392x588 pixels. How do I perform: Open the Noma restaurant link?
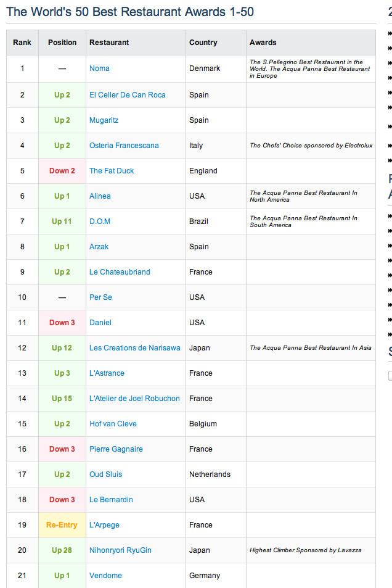point(99,68)
